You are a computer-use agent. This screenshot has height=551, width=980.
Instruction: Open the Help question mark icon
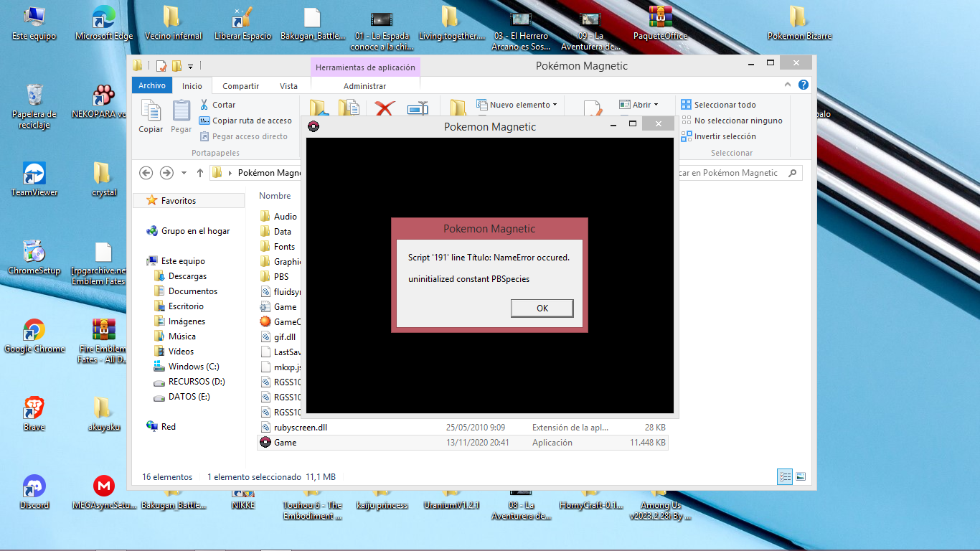click(804, 85)
